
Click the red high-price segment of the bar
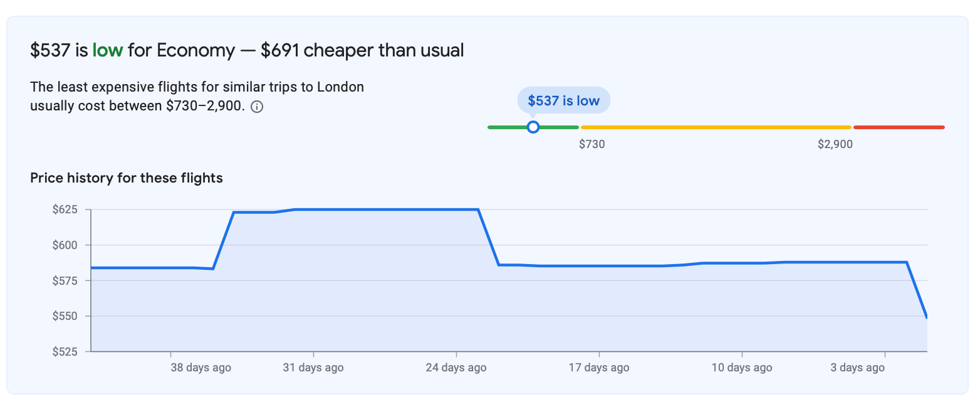(899, 127)
